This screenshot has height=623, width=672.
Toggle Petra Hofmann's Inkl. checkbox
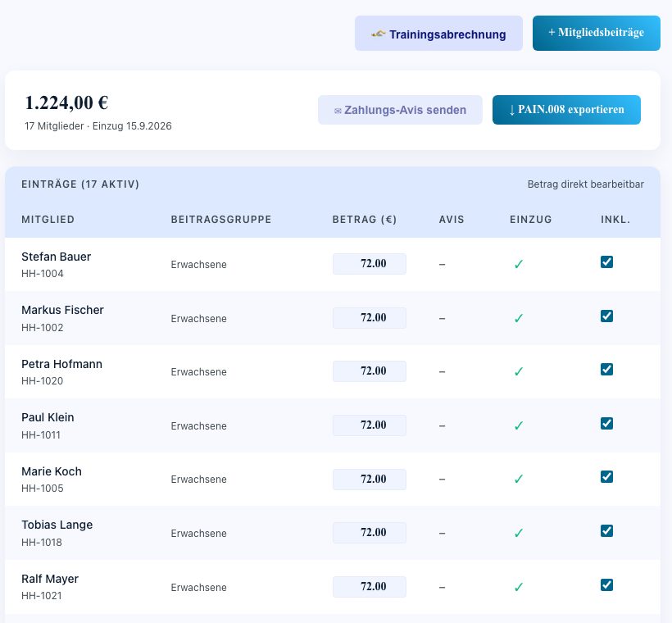606,369
